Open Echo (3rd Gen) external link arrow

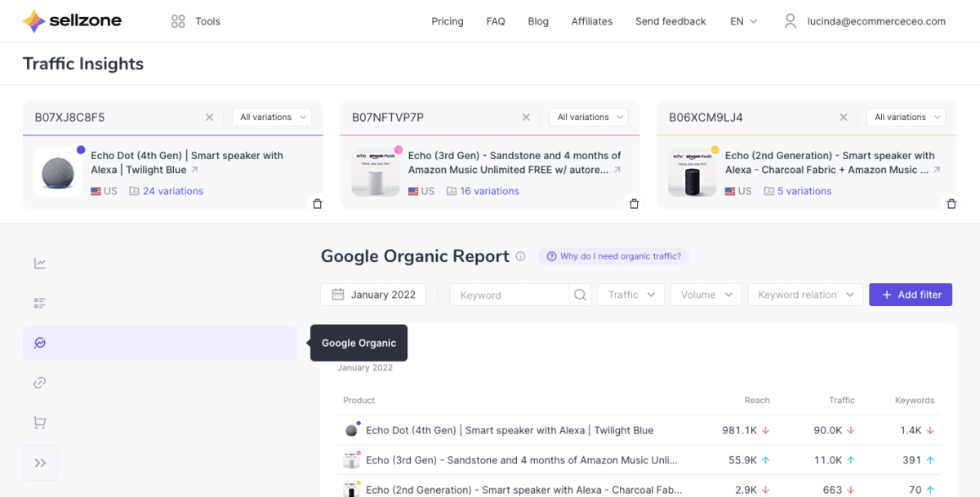(617, 171)
